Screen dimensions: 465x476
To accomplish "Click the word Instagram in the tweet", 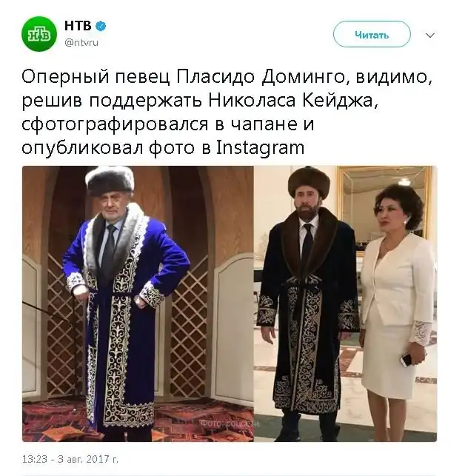I will point(260,148).
